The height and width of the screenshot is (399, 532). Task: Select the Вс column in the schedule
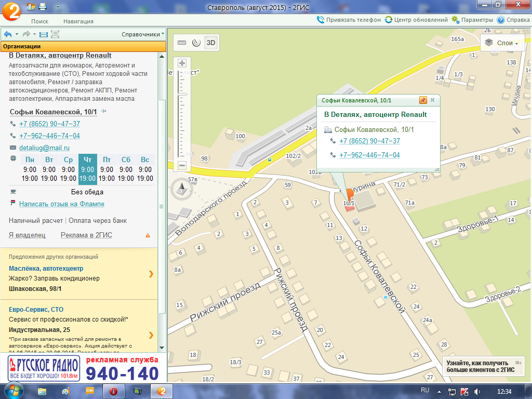click(145, 169)
